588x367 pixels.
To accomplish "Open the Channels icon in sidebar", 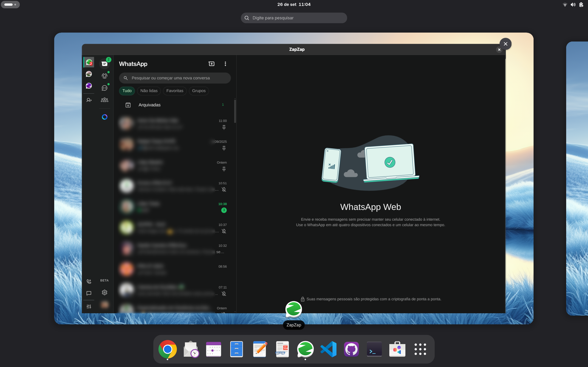I will click(x=105, y=88).
